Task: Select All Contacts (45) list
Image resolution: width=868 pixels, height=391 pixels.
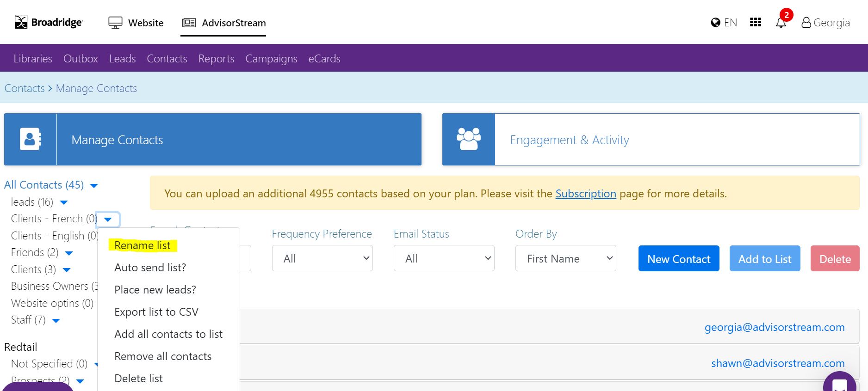Action: tap(44, 185)
